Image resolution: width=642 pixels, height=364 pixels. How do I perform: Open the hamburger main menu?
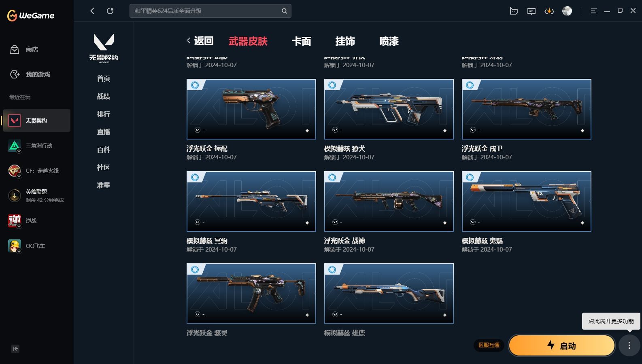click(593, 11)
